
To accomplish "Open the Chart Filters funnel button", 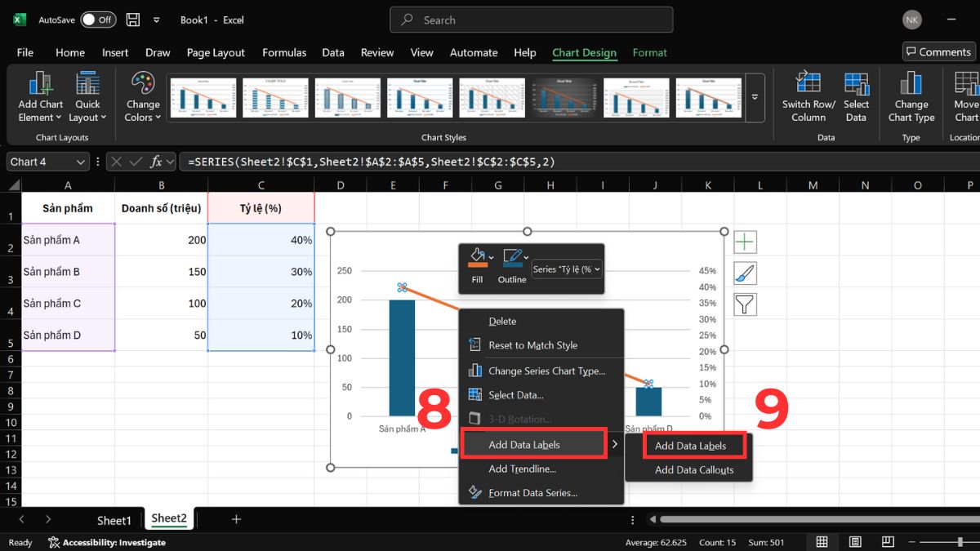I will [x=745, y=304].
